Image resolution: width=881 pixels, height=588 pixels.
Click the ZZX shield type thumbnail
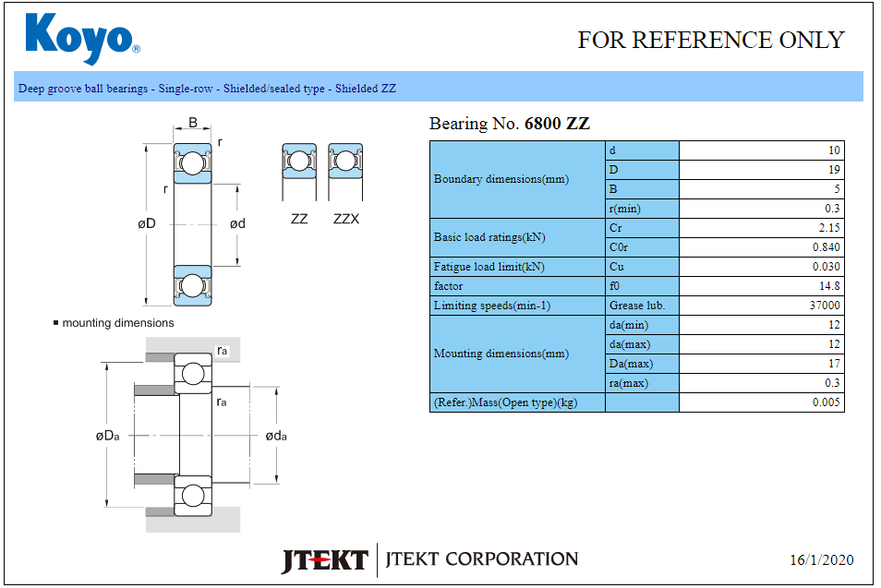(345, 172)
